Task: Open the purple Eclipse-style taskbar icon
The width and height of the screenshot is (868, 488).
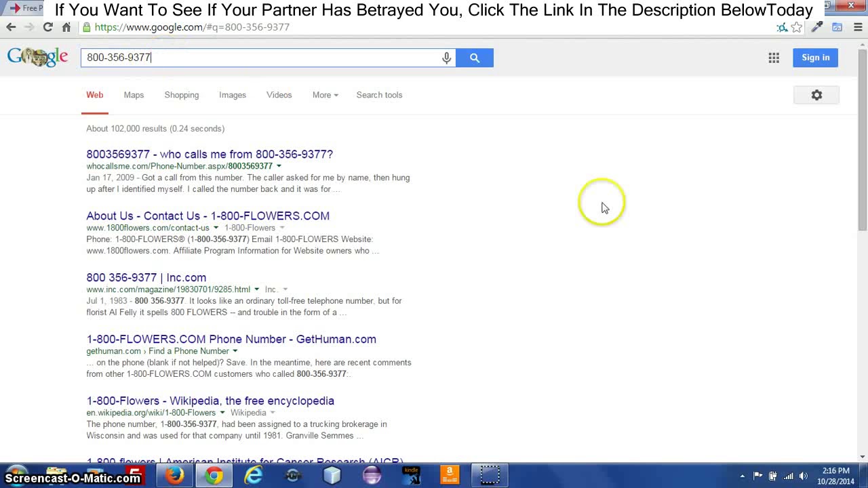Action: (372, 476)
